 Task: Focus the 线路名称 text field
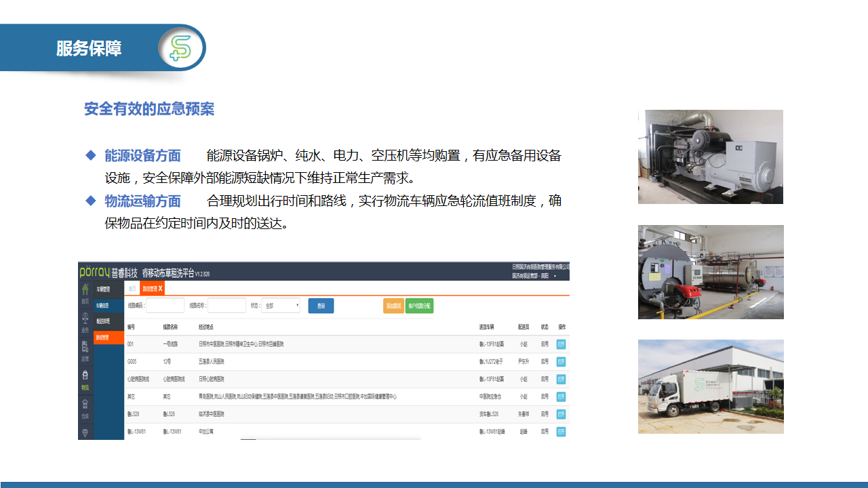pos(226,306)
